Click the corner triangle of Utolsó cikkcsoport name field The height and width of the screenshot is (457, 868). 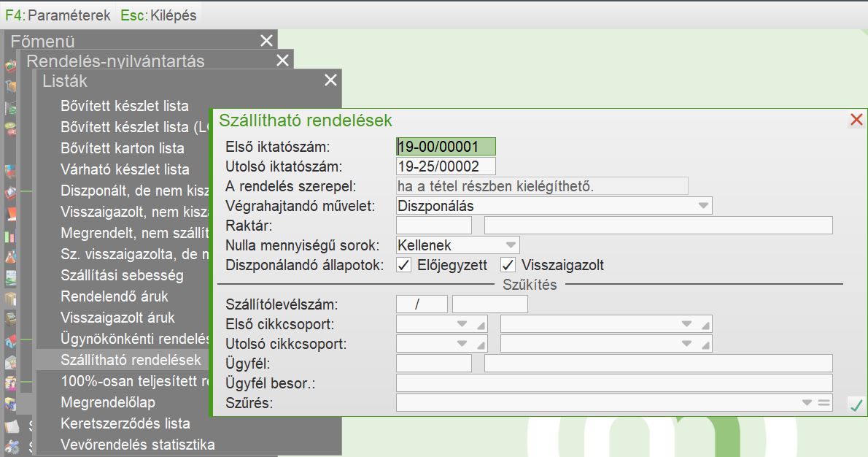(705, 345)
